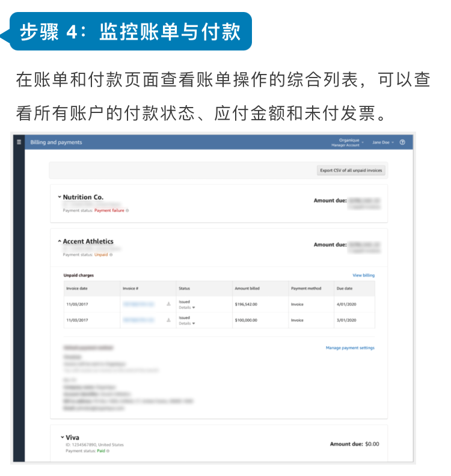Info icon next to Payment failure
Screen dimensions: 451x476
pos(127,210)
